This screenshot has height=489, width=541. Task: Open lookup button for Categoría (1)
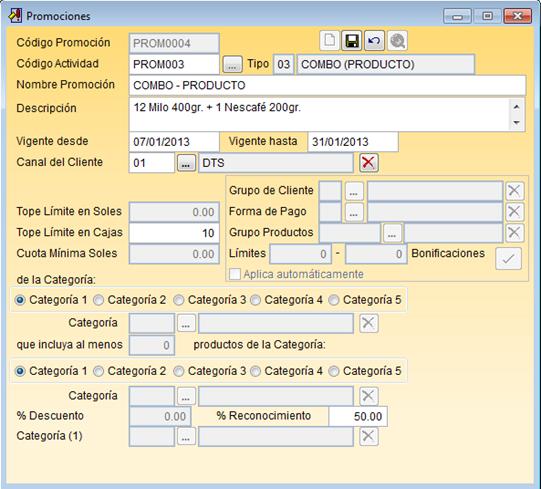pyautogui.click(x=186, y=437)
